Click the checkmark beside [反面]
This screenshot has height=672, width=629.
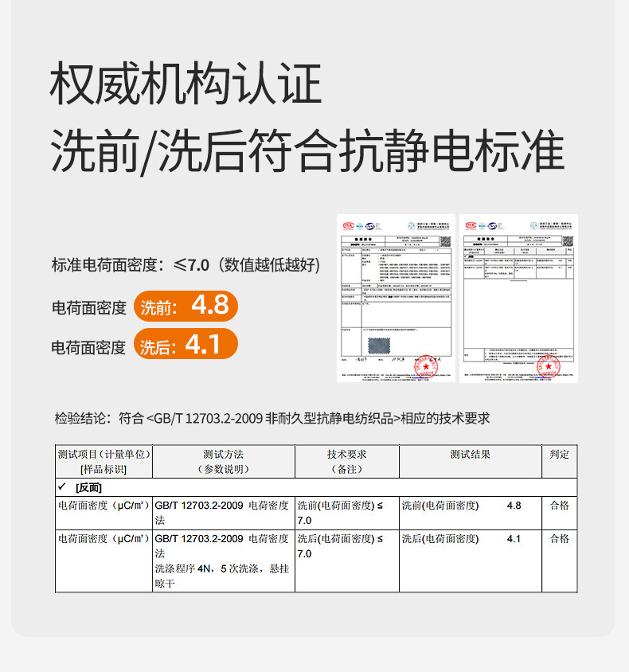[x=62, y=486]
